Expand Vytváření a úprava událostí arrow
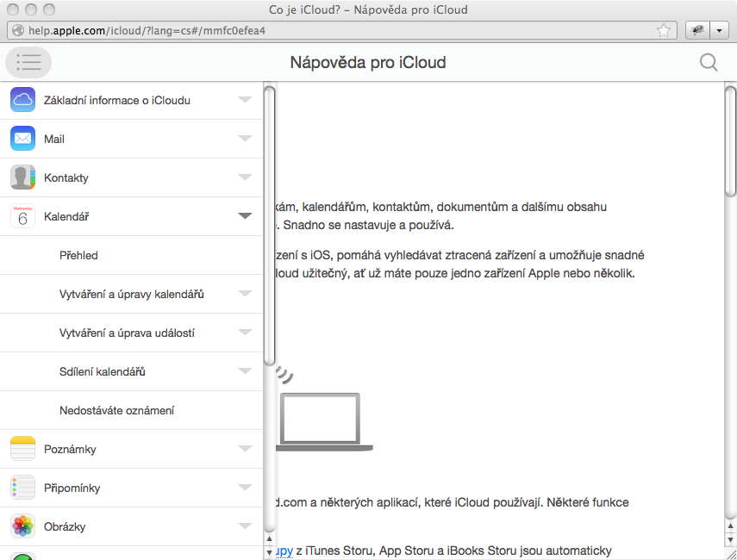737x560 pixels. point(245,333)
